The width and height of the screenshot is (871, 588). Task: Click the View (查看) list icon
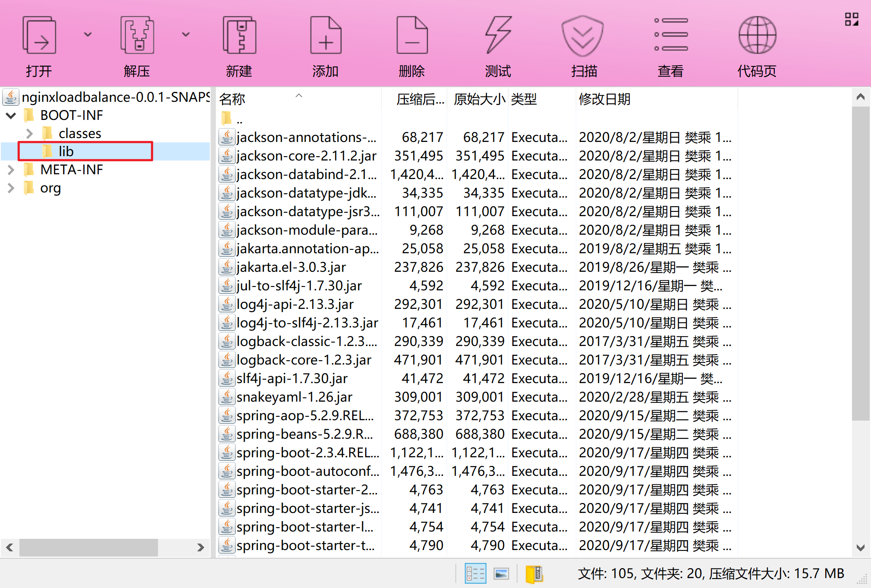(670, 35)
